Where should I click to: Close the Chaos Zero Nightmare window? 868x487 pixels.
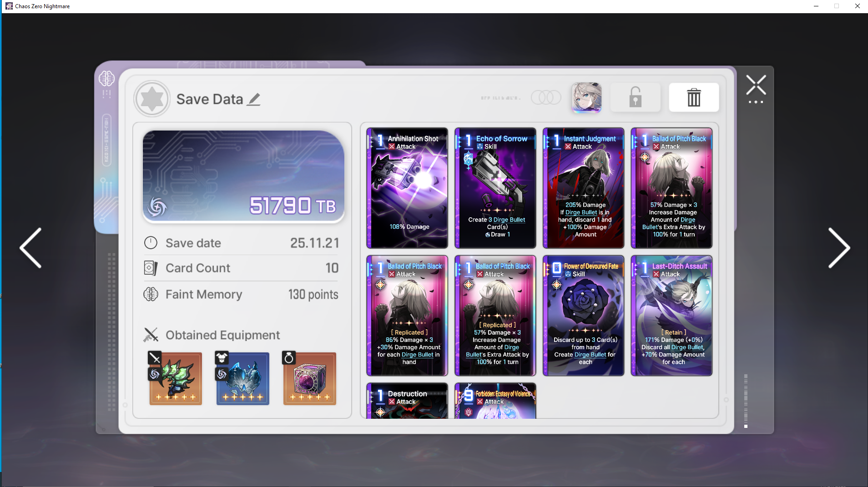857,6
